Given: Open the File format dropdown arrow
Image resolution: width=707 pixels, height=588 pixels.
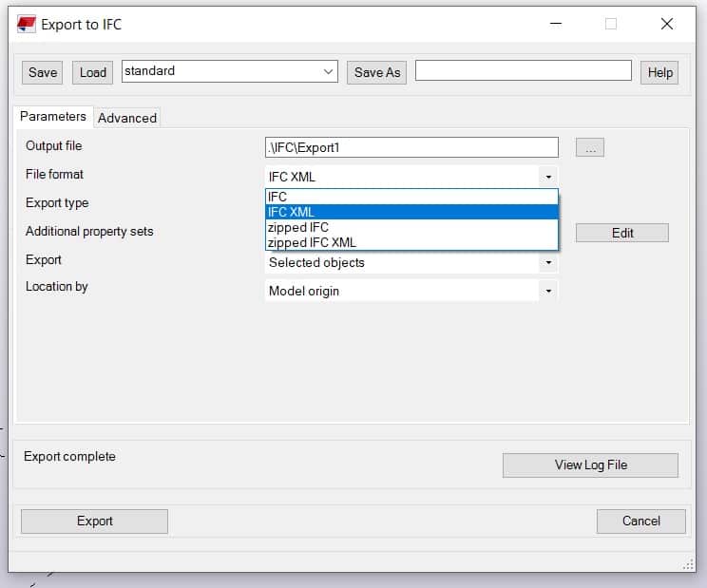Looking at the screenshot, I should click(x=548, y=177).
